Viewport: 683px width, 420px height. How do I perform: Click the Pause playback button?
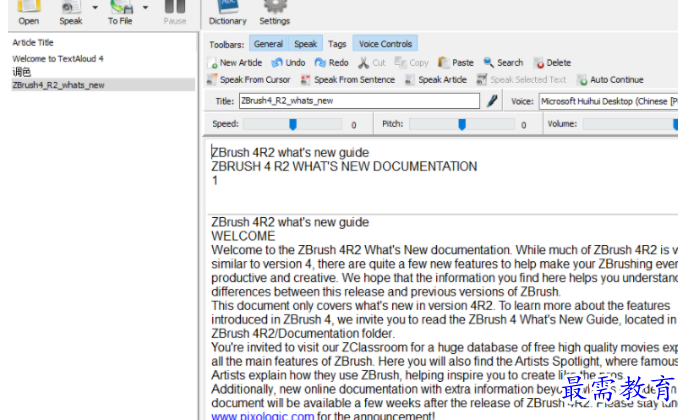pyautogui.click(x=175, y=12)
